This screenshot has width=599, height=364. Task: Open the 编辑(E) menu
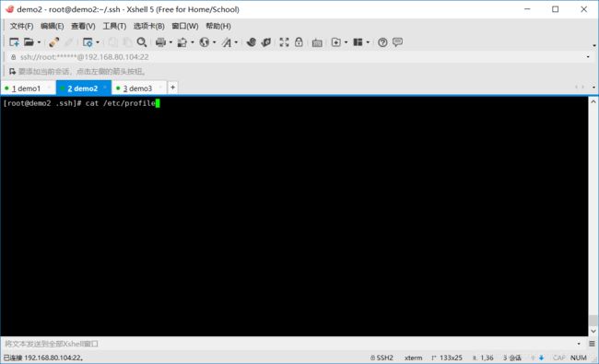coord(52,26)
